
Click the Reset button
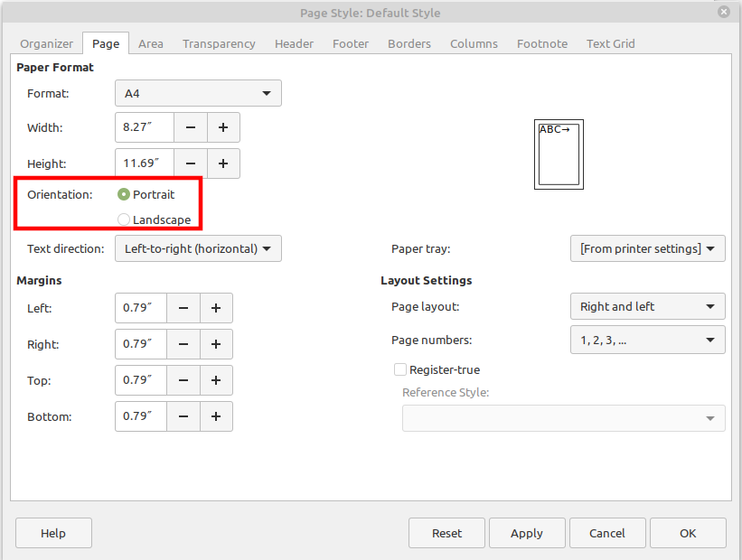pos(446,533)
